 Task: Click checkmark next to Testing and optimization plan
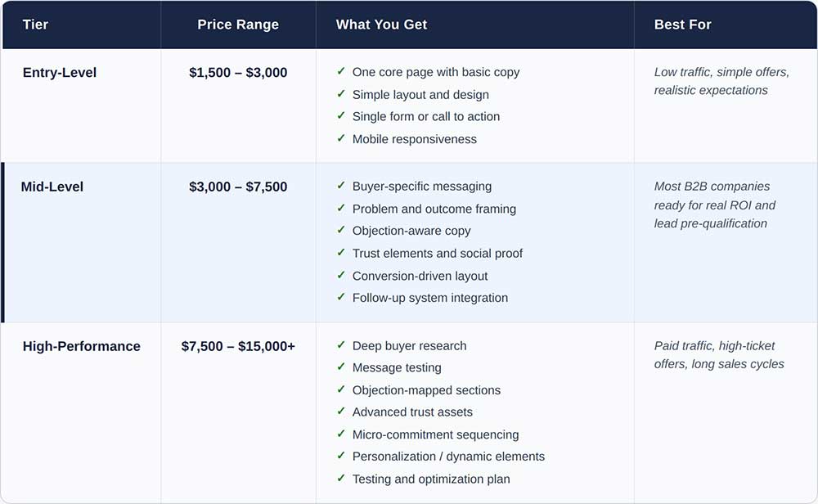(341, 479)
